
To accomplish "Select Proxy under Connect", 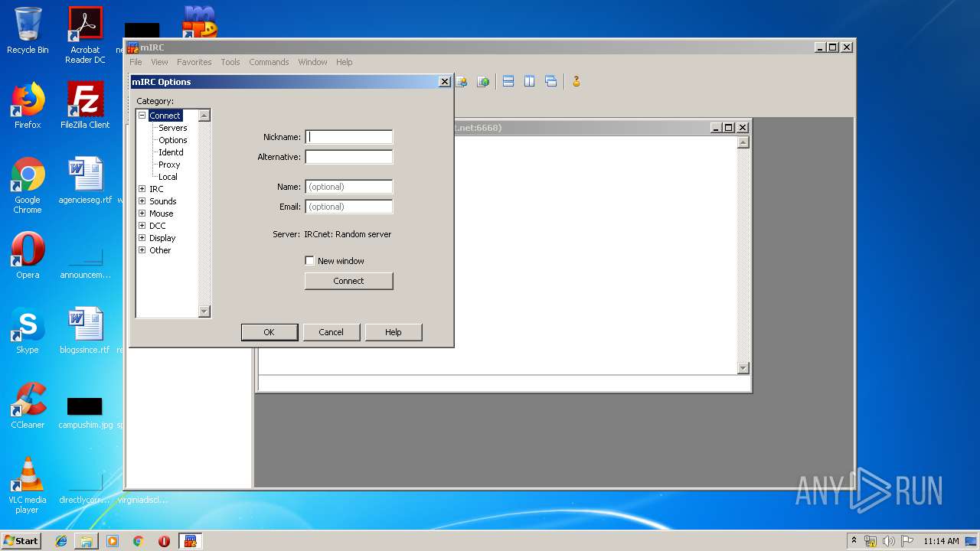I will 169,165.
